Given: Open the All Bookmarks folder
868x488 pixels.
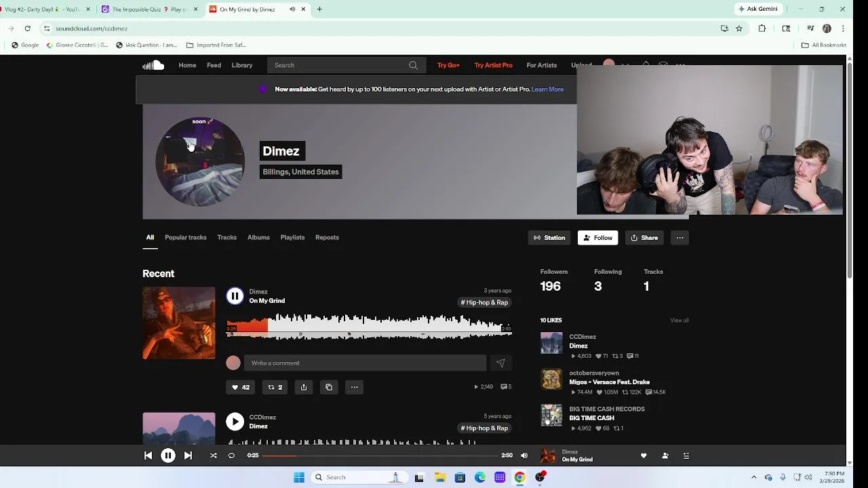Looking at the screenshot, I should pos(824,45).
